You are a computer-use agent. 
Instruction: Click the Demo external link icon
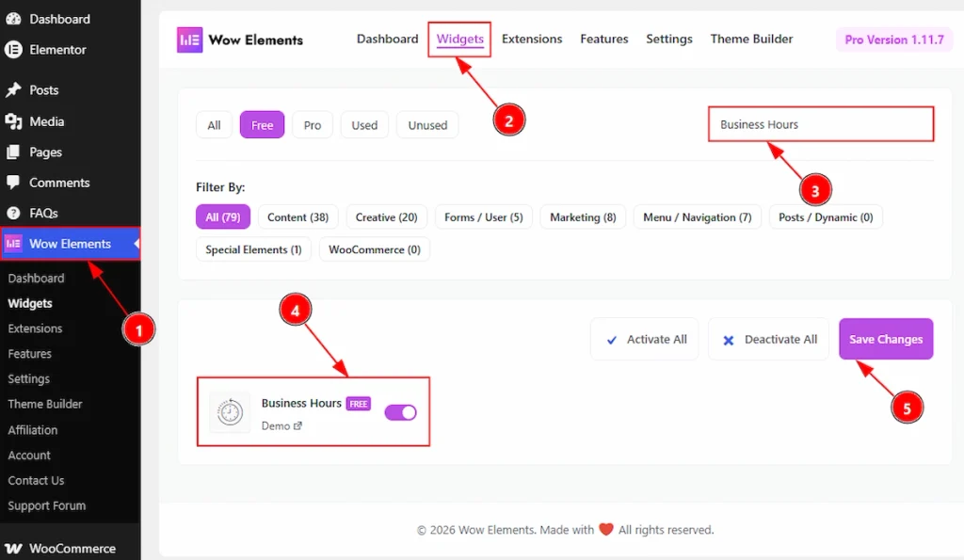[x=298, y=425]
